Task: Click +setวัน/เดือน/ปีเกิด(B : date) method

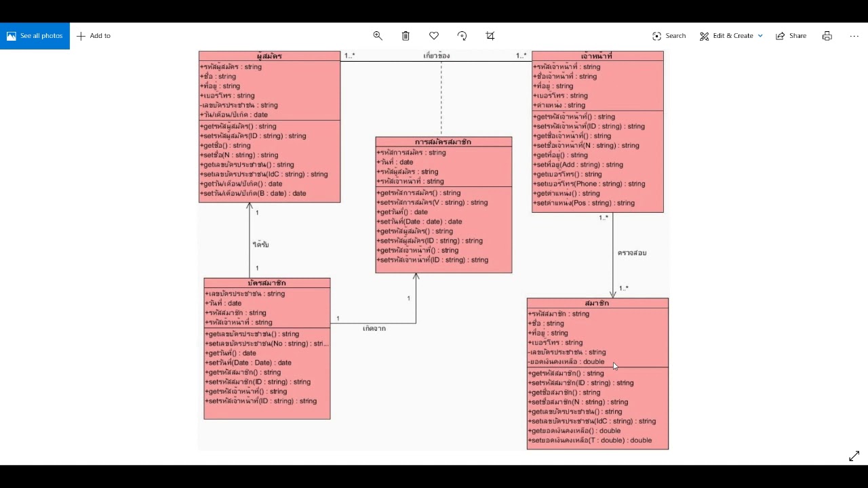Action: 253,194
